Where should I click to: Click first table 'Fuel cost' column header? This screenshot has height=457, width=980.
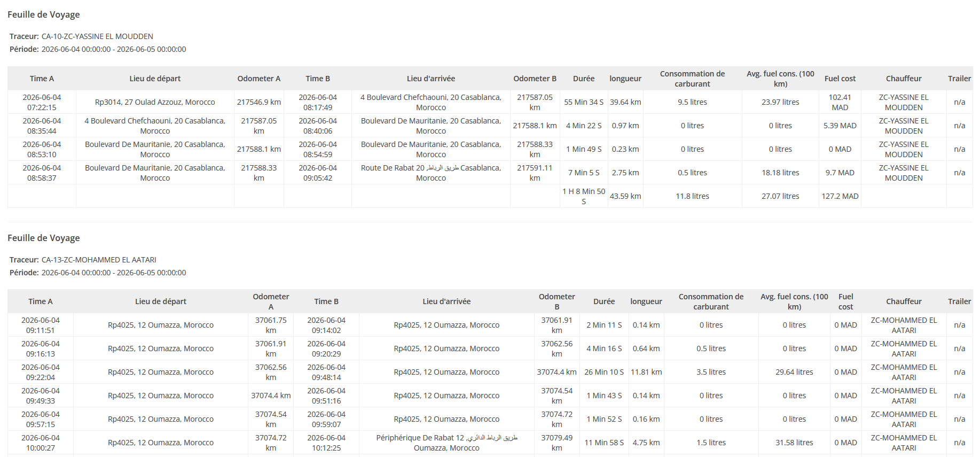click(840, 79)
